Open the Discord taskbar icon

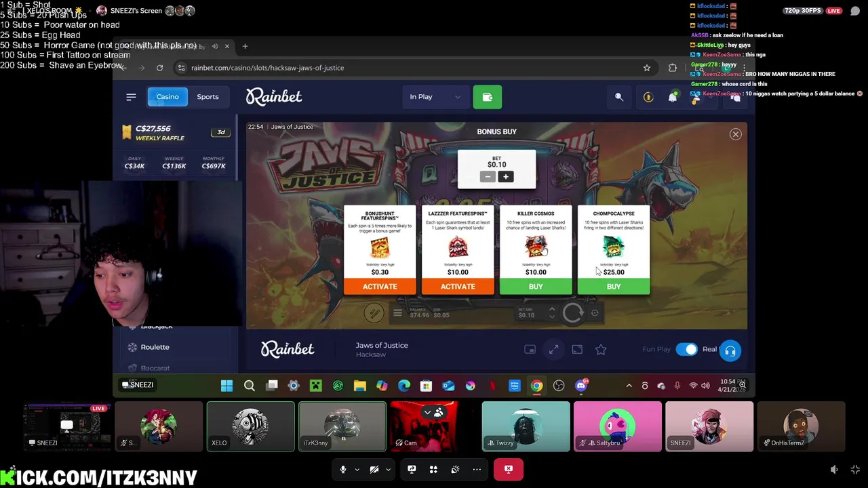click(581, 386)
